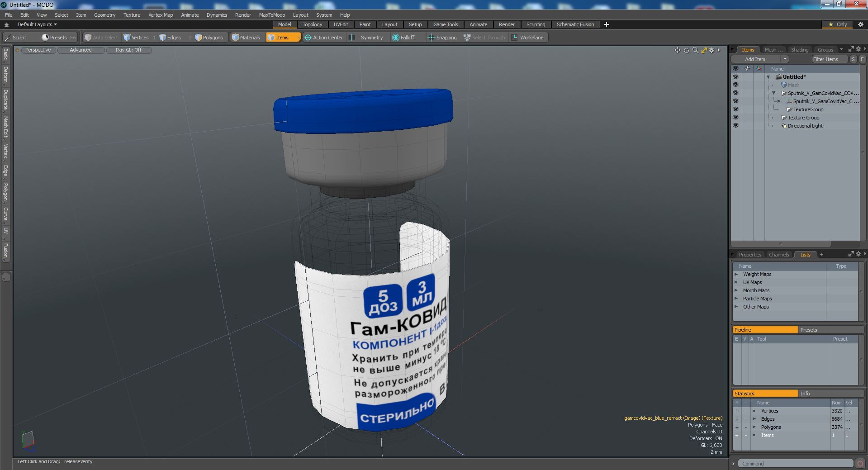Click the viewport zoom magnifier icon

pyautogui.click(x=695, y=50)
